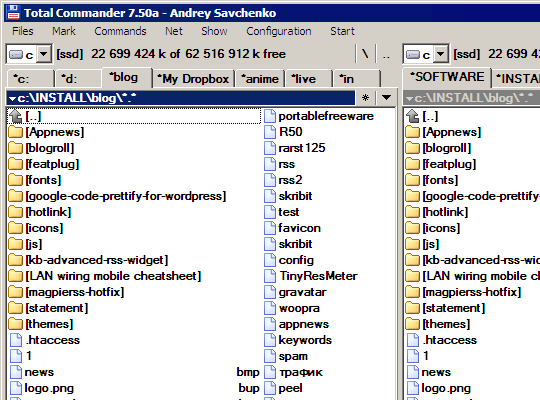
Task: Go to root directory with backslash button
Action: pos(365,54)
